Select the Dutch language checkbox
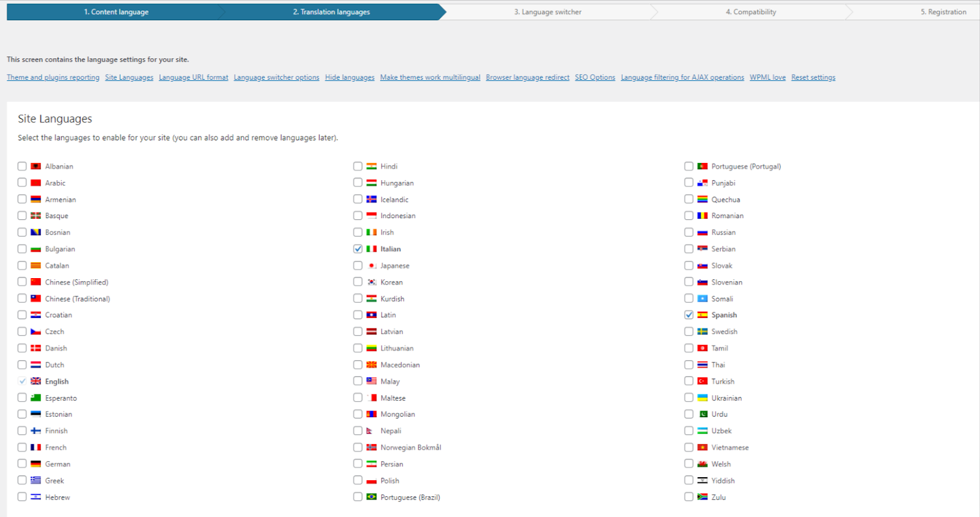Image resolution: width=980 pixels, height=517 pixels. click(x=22, y=365)
